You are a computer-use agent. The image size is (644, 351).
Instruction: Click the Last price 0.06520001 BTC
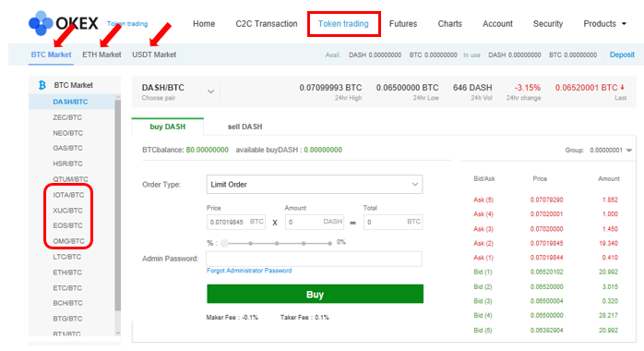[590, 88]
